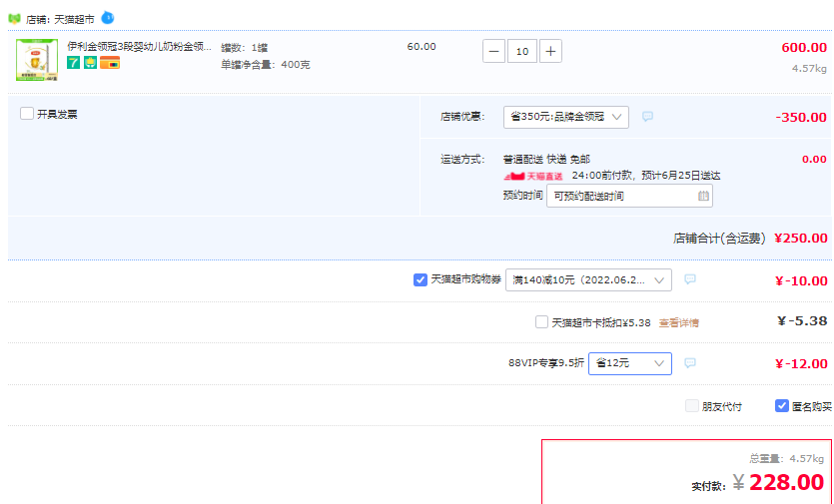Click the orange credit card payment badge icon

(x=110, y=63)
